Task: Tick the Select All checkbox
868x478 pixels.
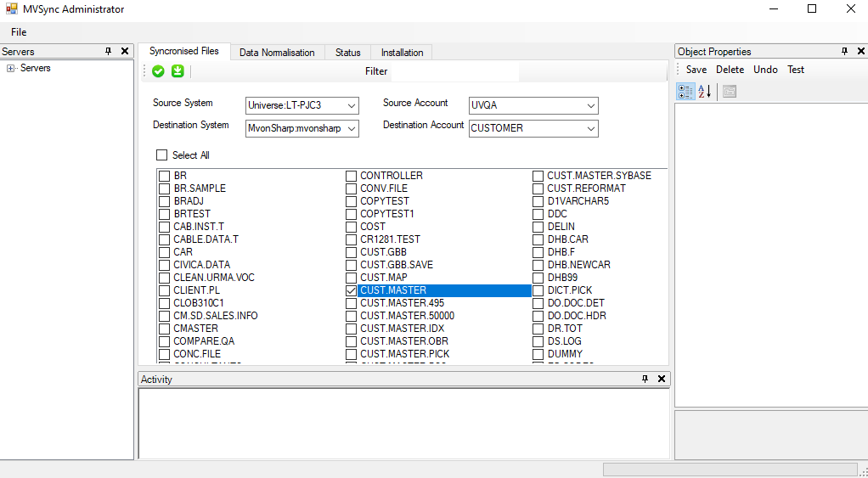Action: [x=161, y=155]
